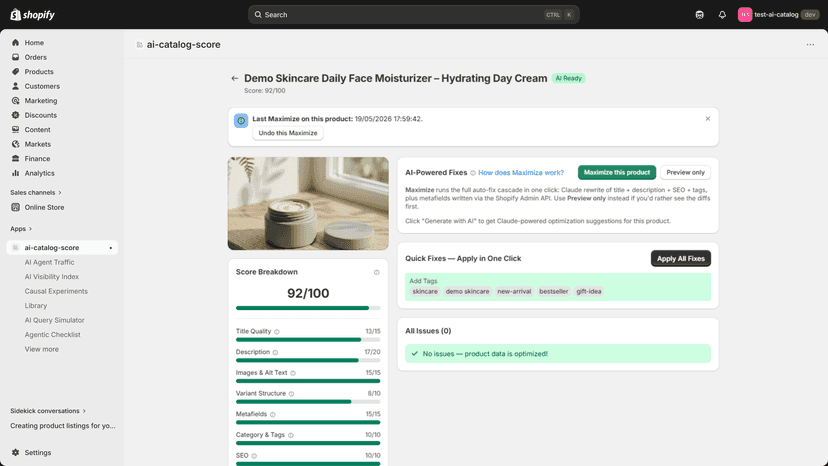
Task: Click the info icon next to AI-Powered Fixes
Action: [473, 173]
